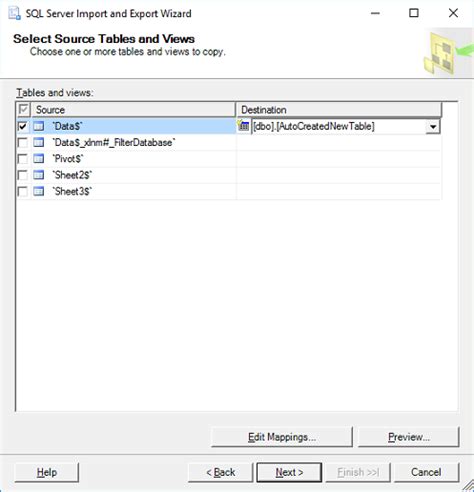Click the table icon beside 'Data$_xlnm#_FilterDatabase'
This screenshot has height=492, width=474.
coord(39,143)
